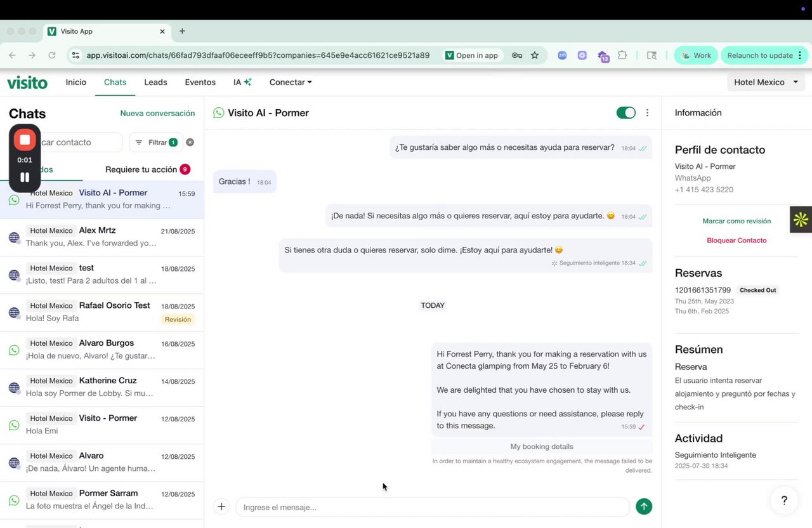Open browser extensions puzzle icon

pos(622,55)
